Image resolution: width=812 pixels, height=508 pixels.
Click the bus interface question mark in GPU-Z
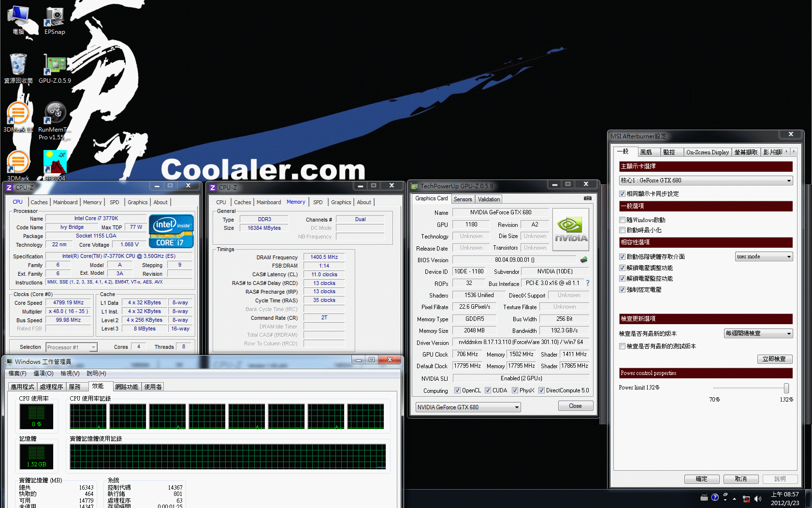click(x=588, y=283)
